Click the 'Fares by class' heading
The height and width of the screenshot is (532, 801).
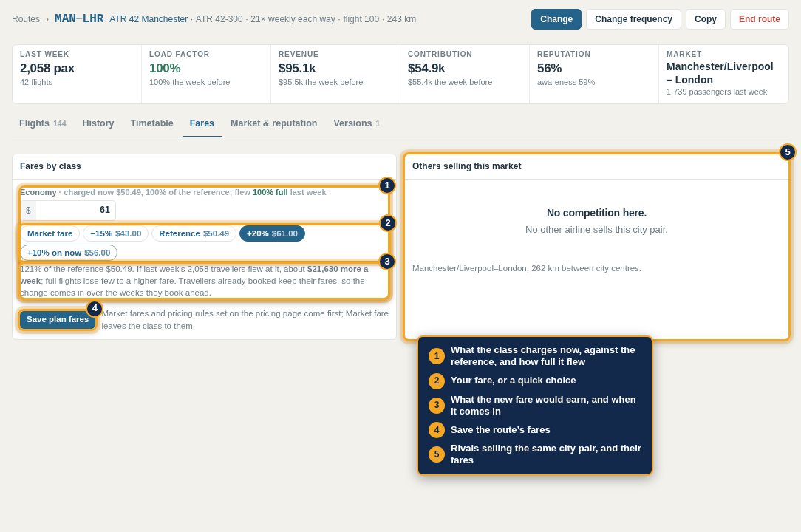click(x=50, y=166)
